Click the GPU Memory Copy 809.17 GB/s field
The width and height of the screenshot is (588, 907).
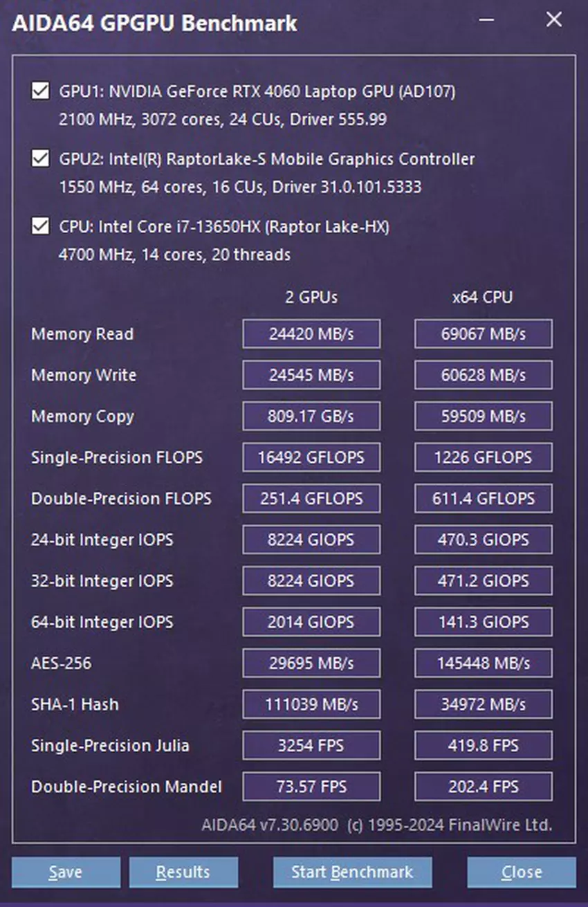tap(311, 416)
